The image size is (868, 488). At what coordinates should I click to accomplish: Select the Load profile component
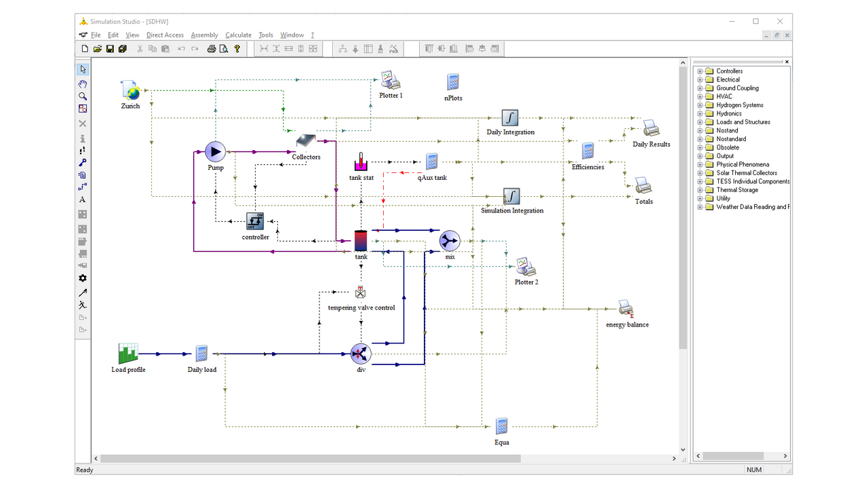point(128,354)
